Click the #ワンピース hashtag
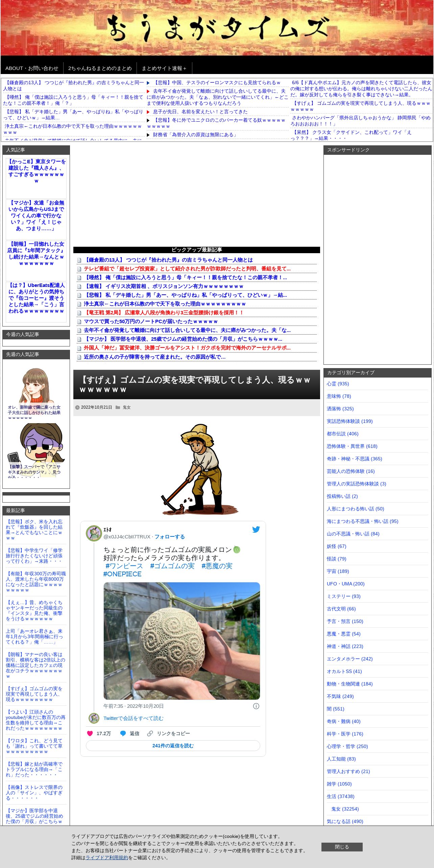434x868 pixels. (x=124, y=566)
